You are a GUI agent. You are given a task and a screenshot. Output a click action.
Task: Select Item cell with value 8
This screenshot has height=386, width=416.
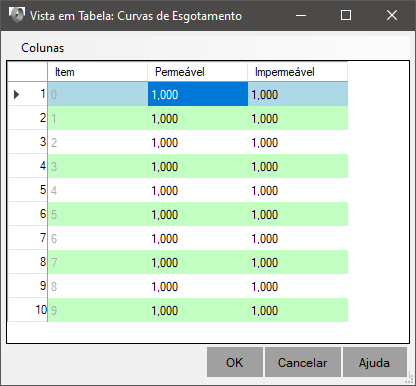coord(98,286)
